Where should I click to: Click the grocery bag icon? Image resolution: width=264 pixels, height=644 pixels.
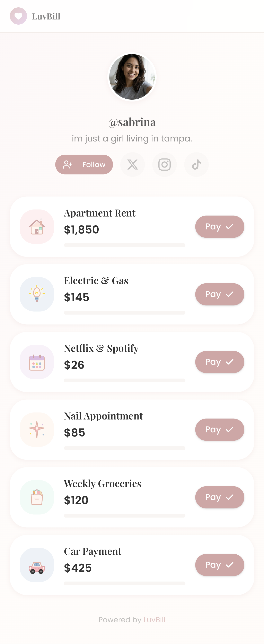point(37,497)
